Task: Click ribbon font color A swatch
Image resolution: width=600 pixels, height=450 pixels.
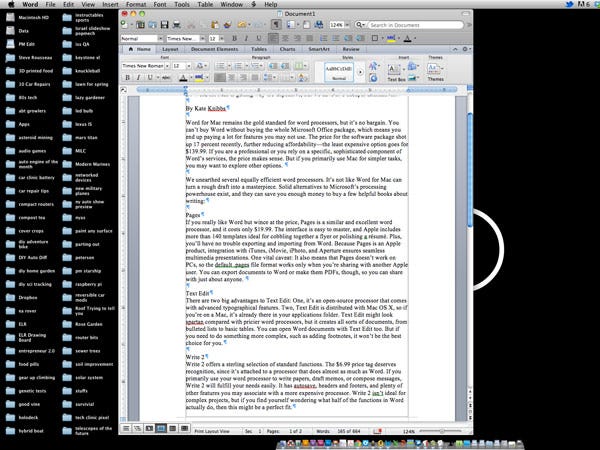Action: click(x=183, y=78)
